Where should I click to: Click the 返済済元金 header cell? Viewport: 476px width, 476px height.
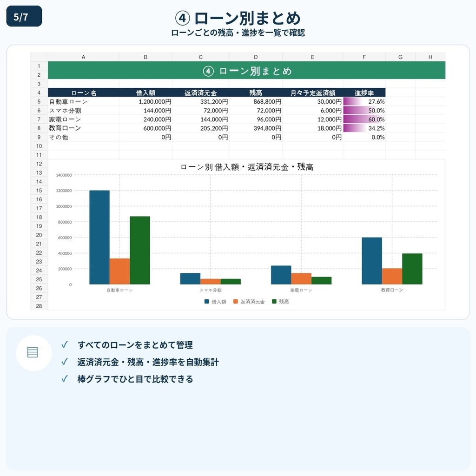pyautogui.click(x=200, y=93)
